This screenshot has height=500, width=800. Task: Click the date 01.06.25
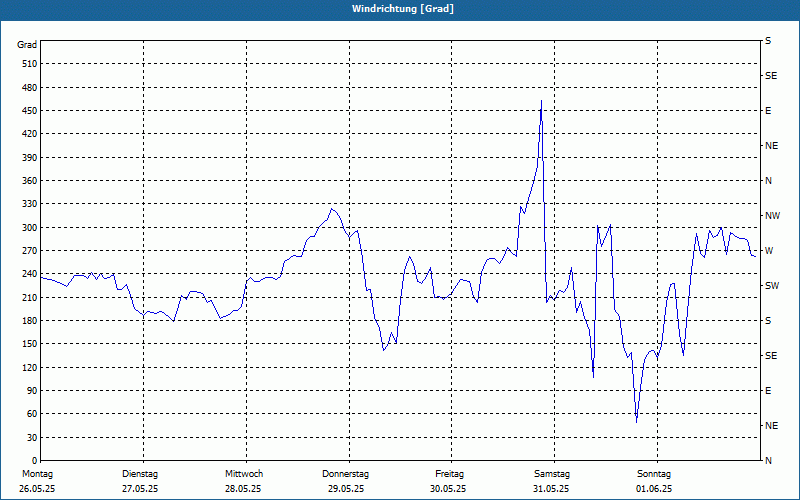click(x=654, y=489)
